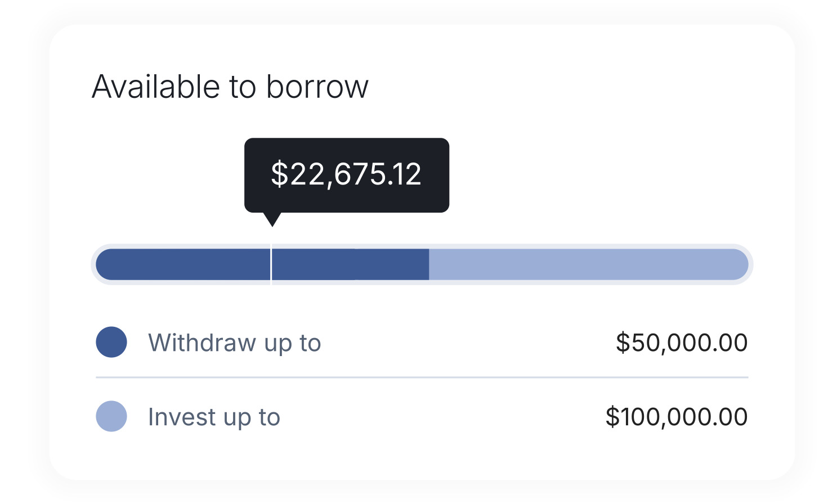
Task: Click the dark blue Withdraw legend dot
Action: [x=111, y=342]
